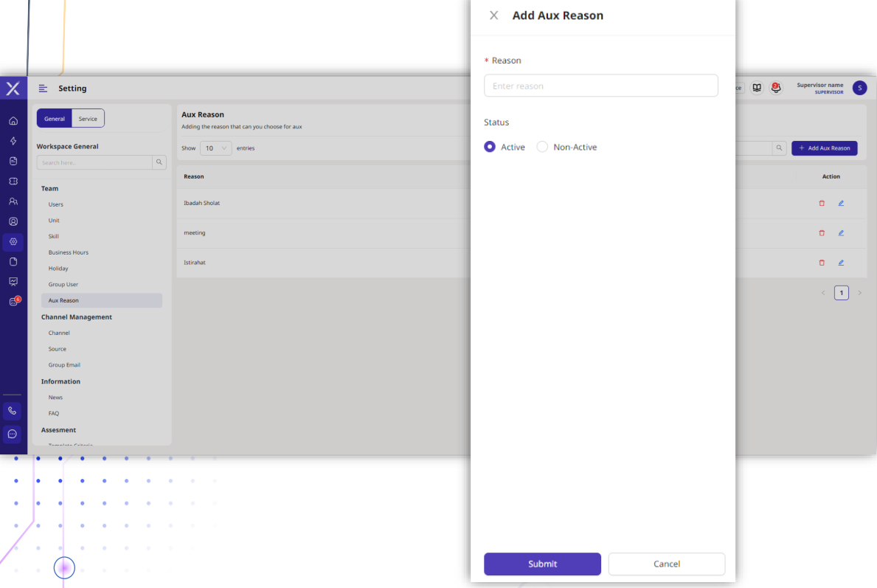This screenshot has height=588, width=877.
Task: Click the home icon in sidebar
Action: click(x=13, y=121)
